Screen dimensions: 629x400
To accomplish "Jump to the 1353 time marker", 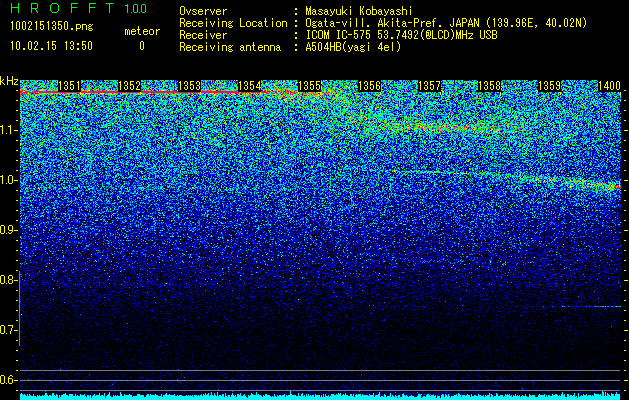I will tap(189, 86).
